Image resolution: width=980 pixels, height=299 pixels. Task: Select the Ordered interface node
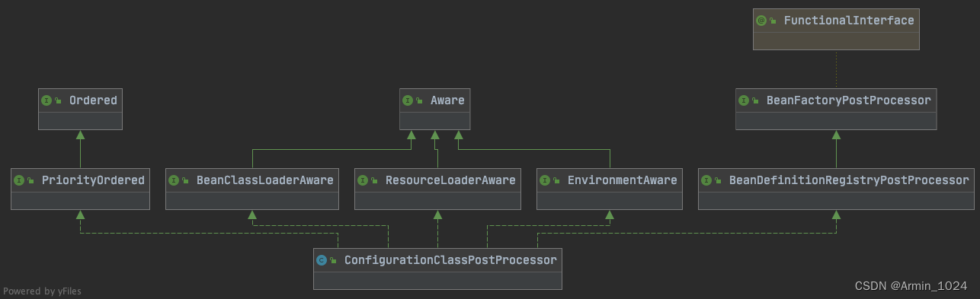coord(80,109)
